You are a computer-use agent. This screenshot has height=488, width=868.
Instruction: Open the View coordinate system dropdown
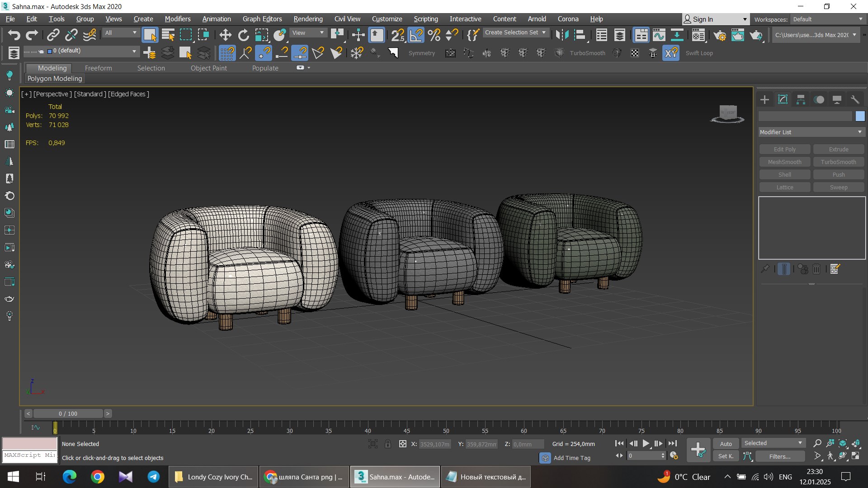308,33
